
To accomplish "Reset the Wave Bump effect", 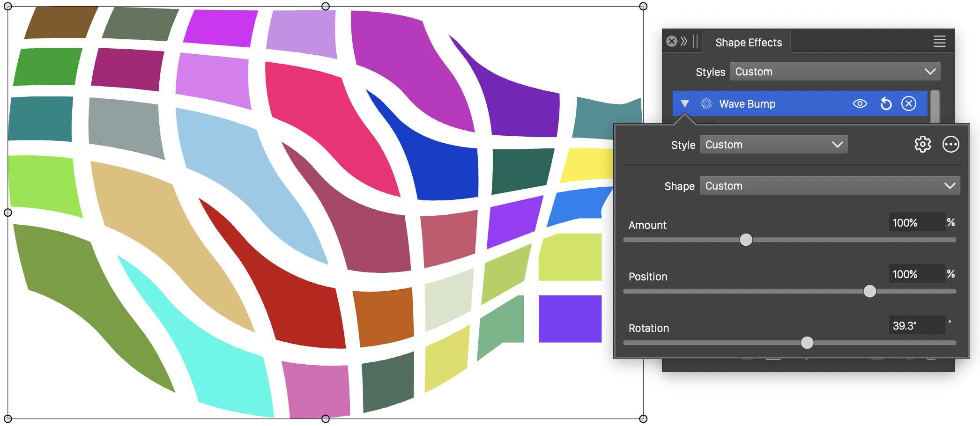I will (885, 104).
